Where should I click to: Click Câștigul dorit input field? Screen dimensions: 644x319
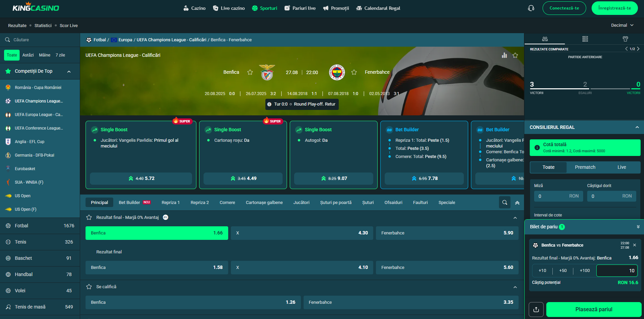click(612, 196)
